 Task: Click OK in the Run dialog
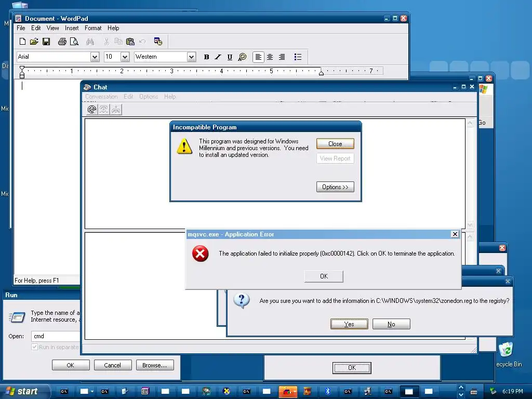pos(71,365)
